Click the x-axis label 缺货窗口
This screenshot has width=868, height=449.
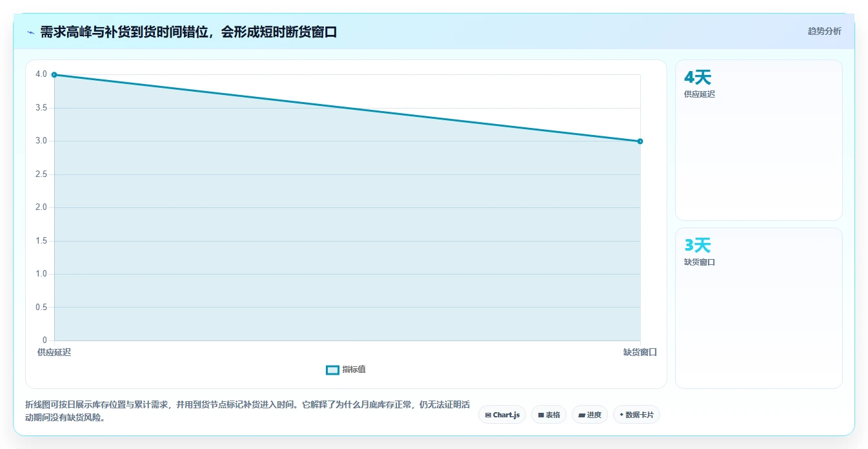pos(640,353)
